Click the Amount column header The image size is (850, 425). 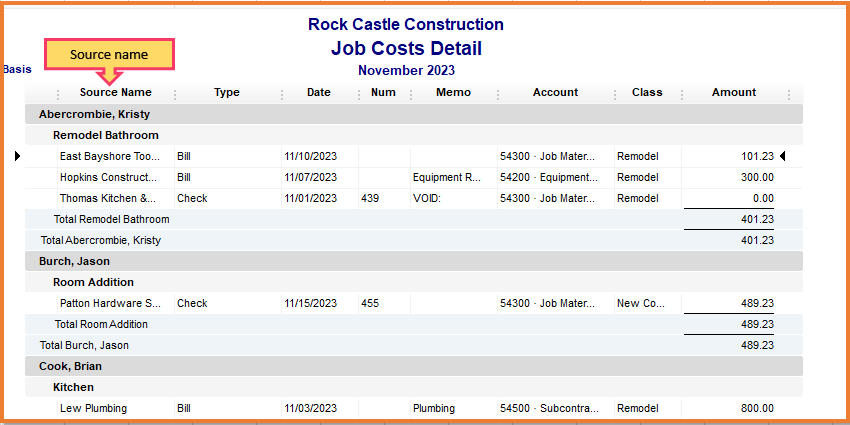734,93
